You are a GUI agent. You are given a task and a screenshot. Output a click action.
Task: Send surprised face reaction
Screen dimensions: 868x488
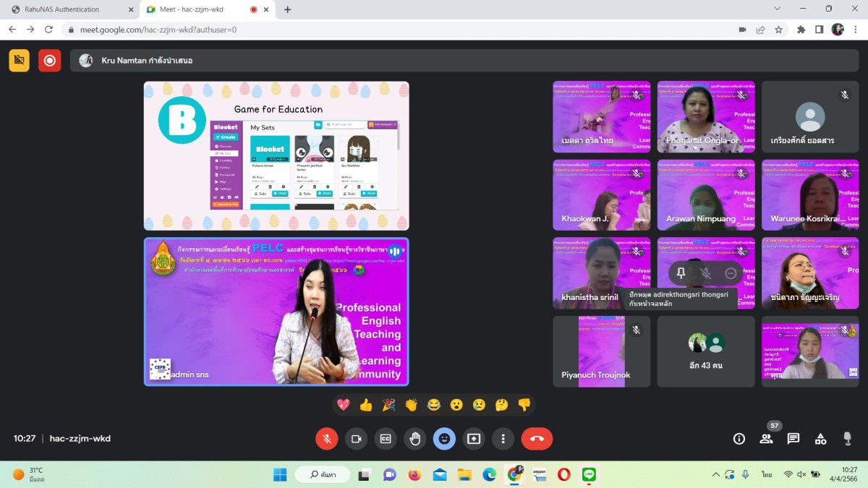pos(456,405)
